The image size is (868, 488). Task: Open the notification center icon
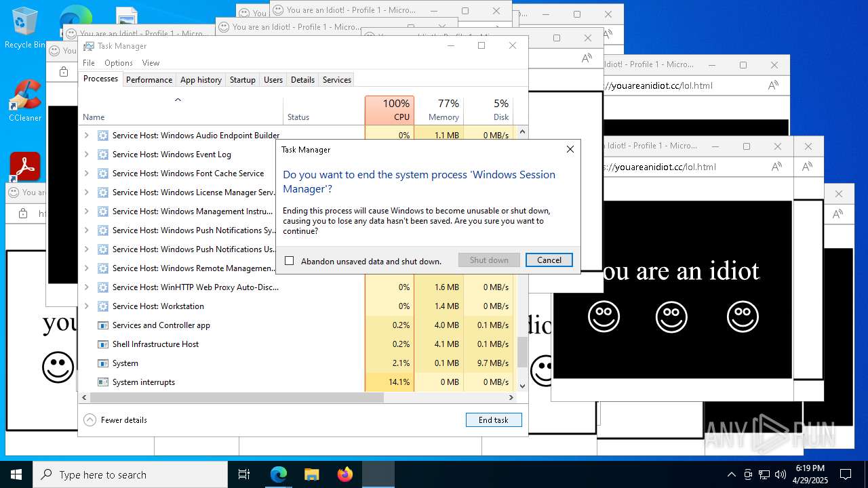click(846, 474)
